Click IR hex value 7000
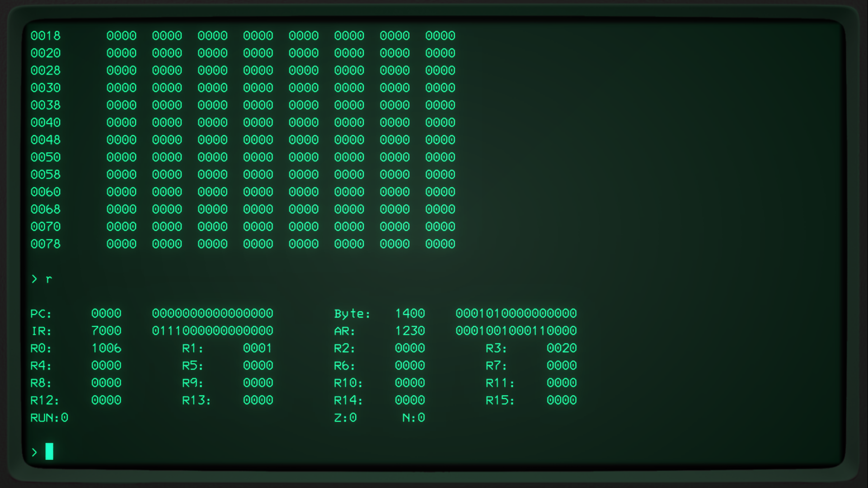 pos(106,331)
